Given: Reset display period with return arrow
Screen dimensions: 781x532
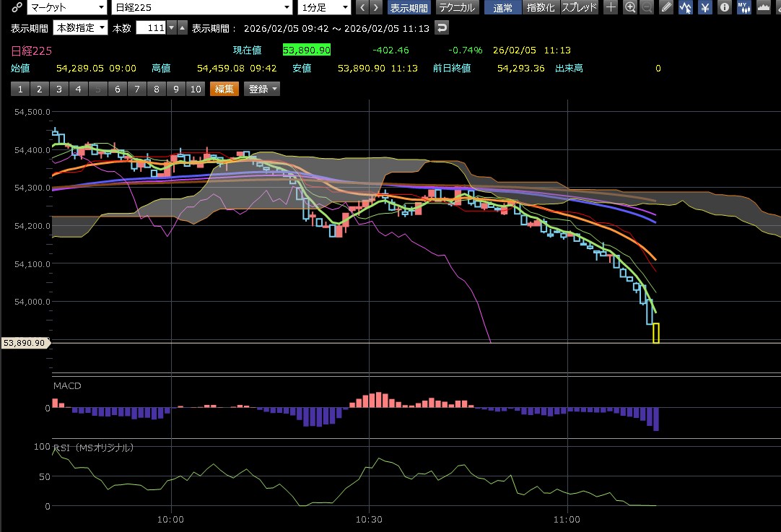Looking at the screenshot, I should click(x=442, y=27).
